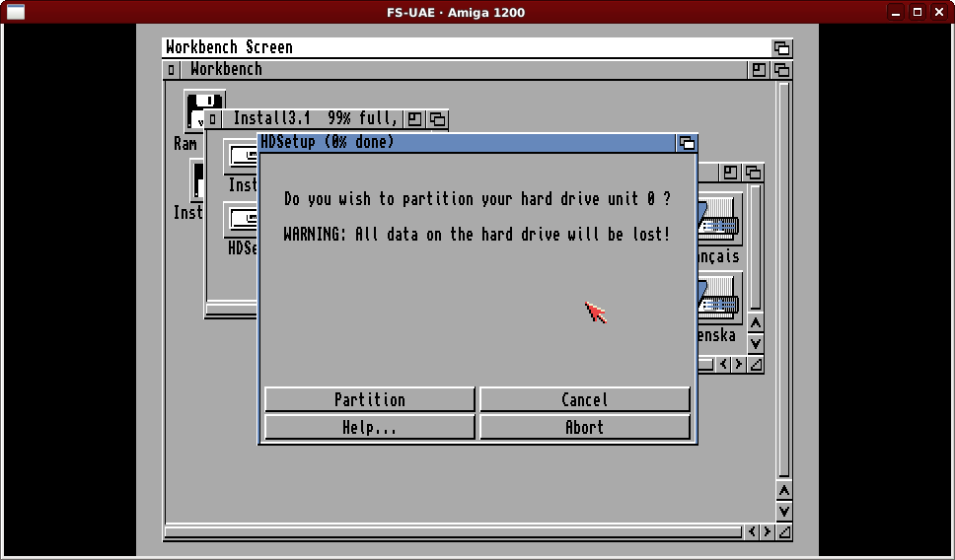Select the Français language drawer icon

718,222
